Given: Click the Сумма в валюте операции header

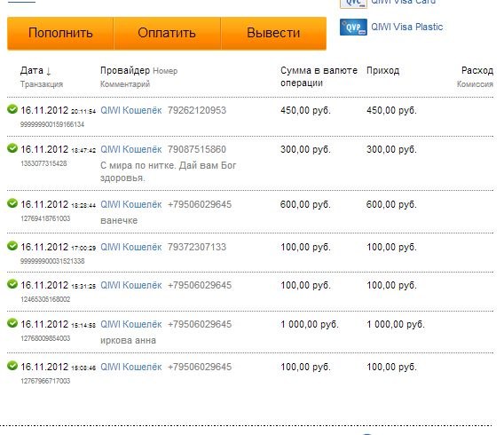Looking at the screenshot, I should click(x=319, y=76).
